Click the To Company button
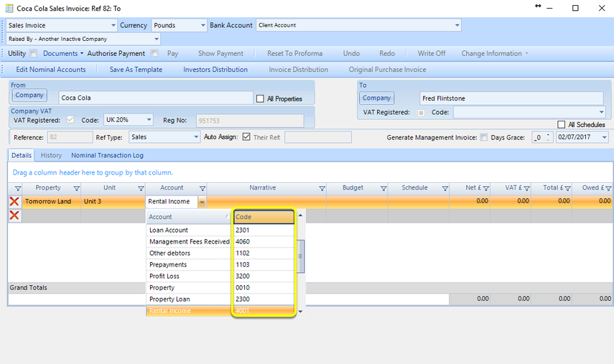The image size is (614, 364). (x=377, y=98)
